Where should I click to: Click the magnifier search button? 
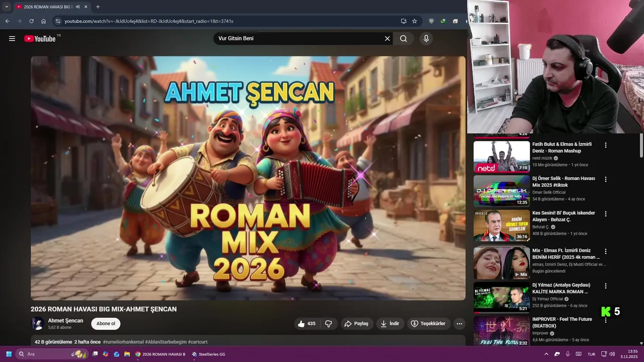tap(404, 39)
